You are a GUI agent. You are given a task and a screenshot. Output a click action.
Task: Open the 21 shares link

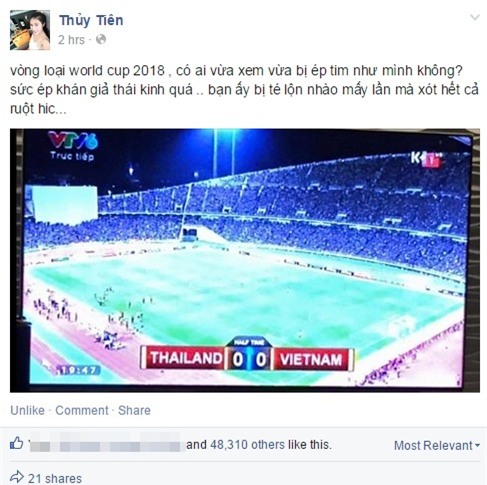coord(55,479)
